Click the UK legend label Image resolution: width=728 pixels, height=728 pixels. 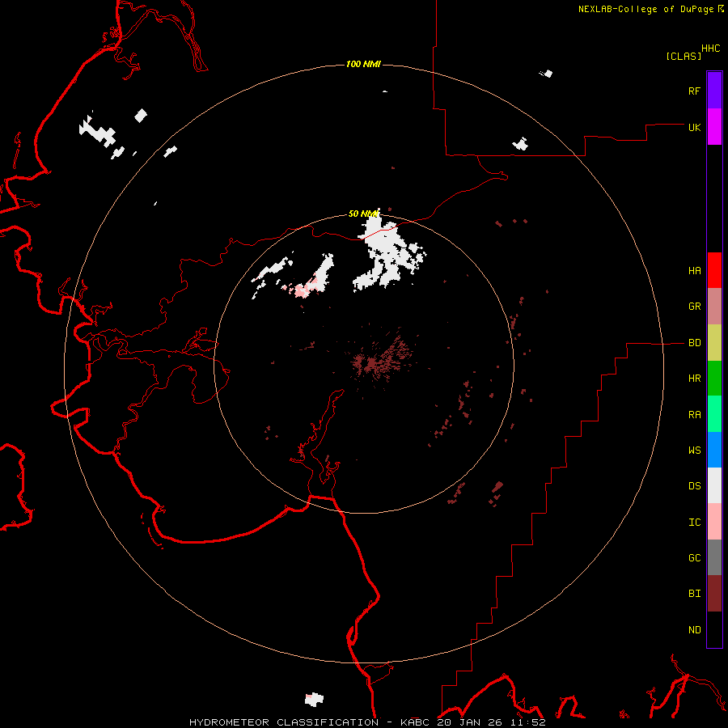tap(694, 128)
